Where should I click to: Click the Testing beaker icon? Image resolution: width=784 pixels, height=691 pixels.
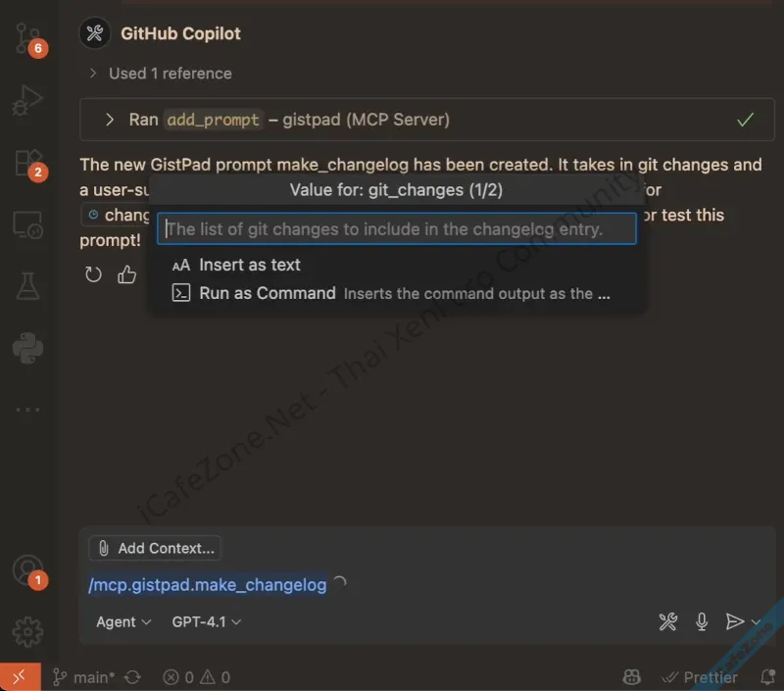pos(26,284)
